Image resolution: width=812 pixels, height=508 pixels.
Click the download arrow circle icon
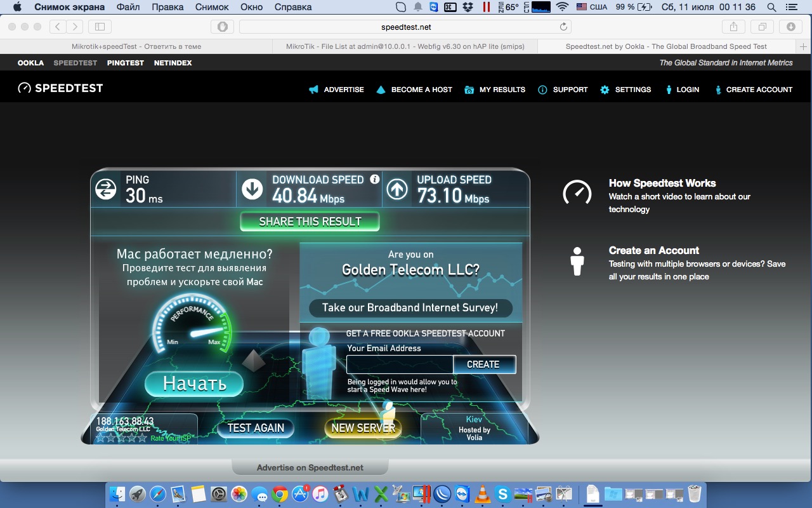pyautogui.click(x=252, y=189)
